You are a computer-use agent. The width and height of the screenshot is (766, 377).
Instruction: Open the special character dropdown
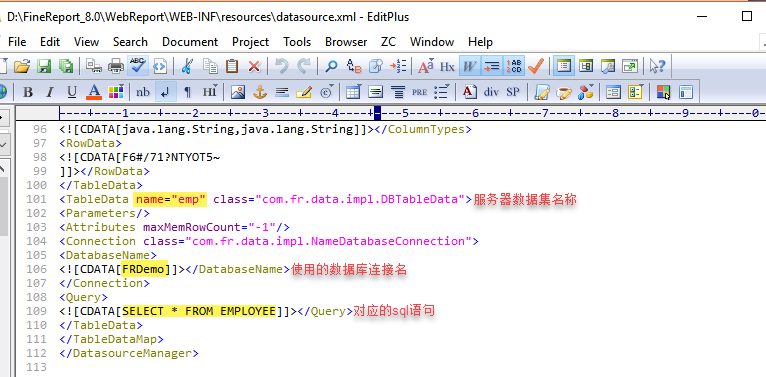click(326, 92)
